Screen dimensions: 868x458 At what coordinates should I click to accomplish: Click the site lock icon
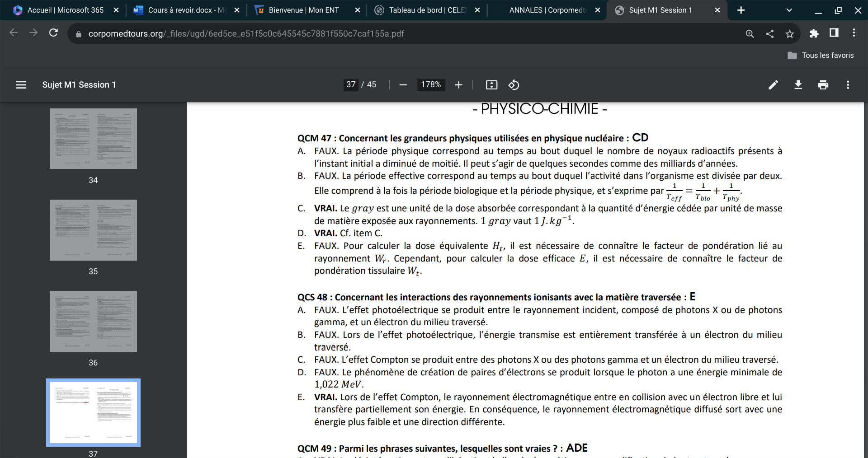[79, 34]
